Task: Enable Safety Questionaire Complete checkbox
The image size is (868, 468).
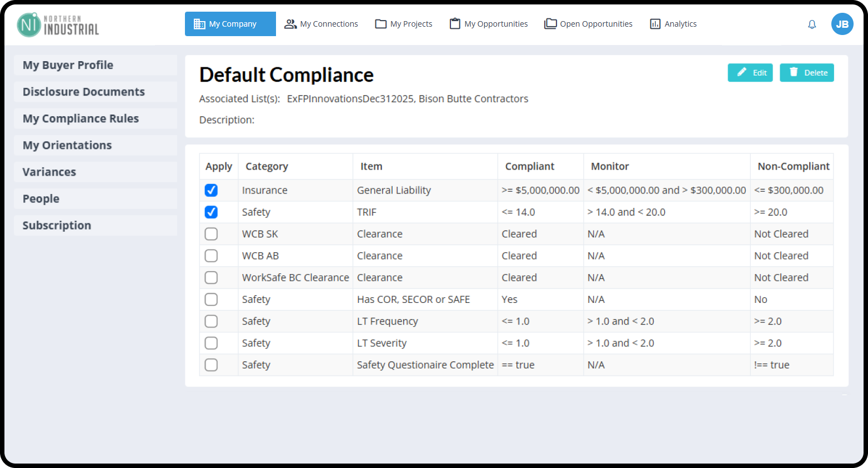Action: tap(211, 365)
